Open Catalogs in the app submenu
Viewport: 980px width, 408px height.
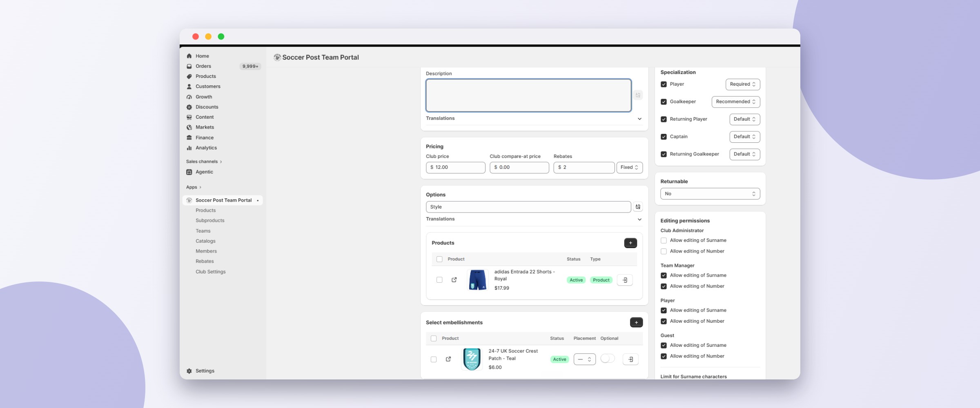205,241
